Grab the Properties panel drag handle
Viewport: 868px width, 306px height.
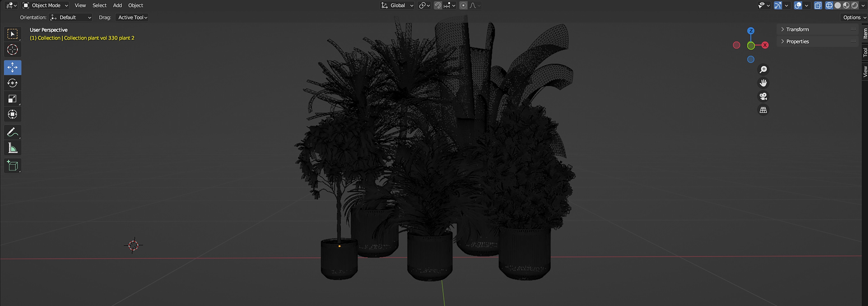click(853, 41)
